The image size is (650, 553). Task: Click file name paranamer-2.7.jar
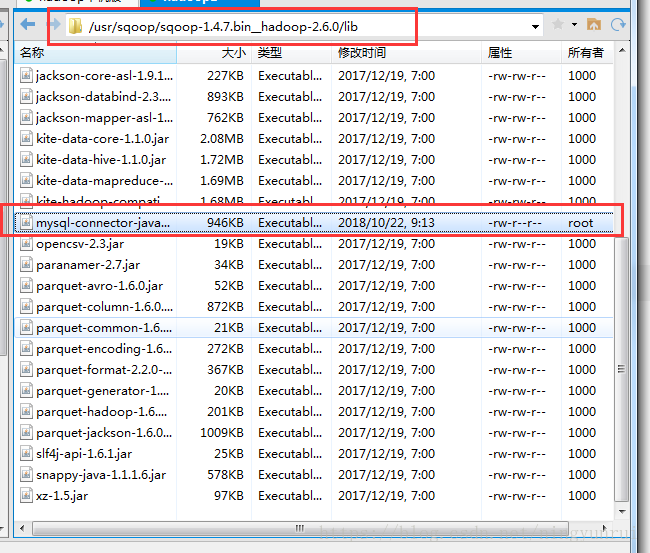pos(88,265)
